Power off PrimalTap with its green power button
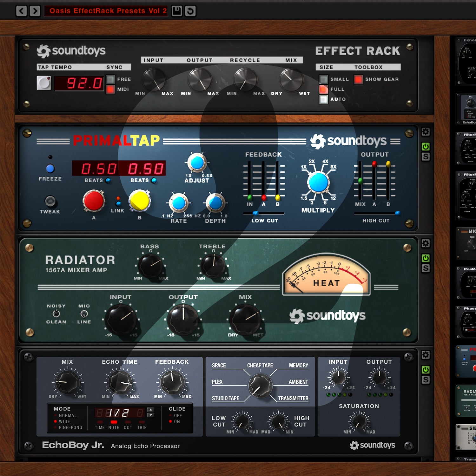The image size is (476, 476). [425, 146]
